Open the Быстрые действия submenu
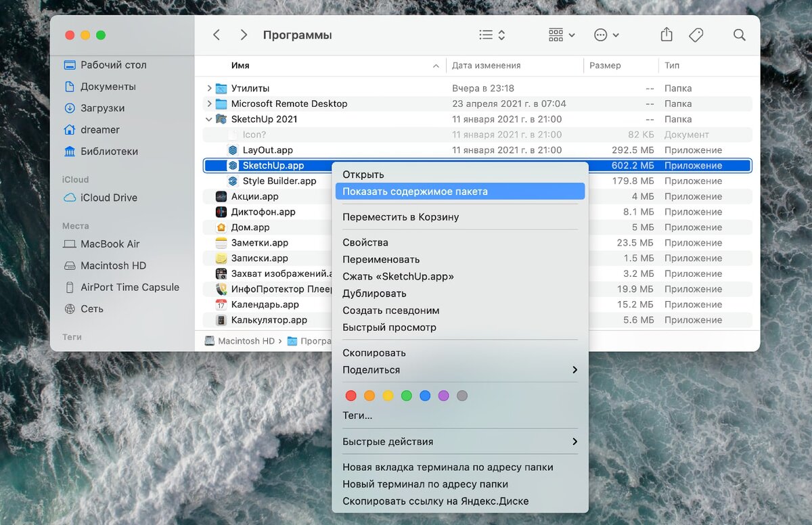The width and height of the screenshot is (812, 525). (x=460, y=442)
